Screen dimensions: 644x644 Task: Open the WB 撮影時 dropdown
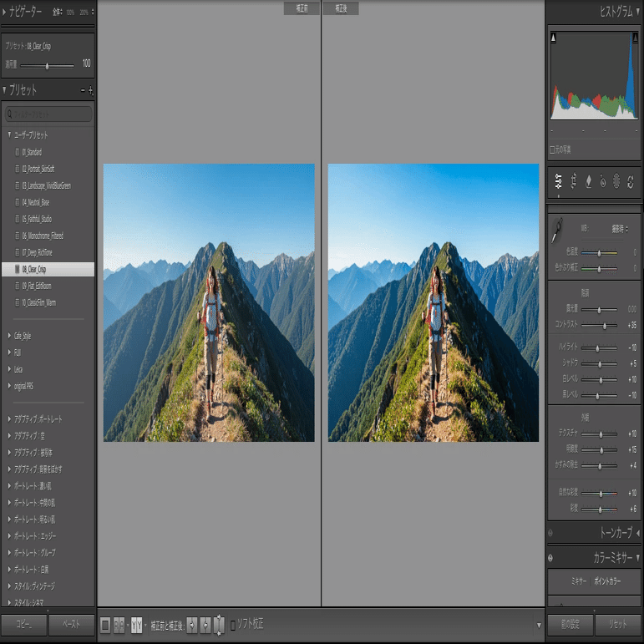pyautogui.click(x=620, y=229)
